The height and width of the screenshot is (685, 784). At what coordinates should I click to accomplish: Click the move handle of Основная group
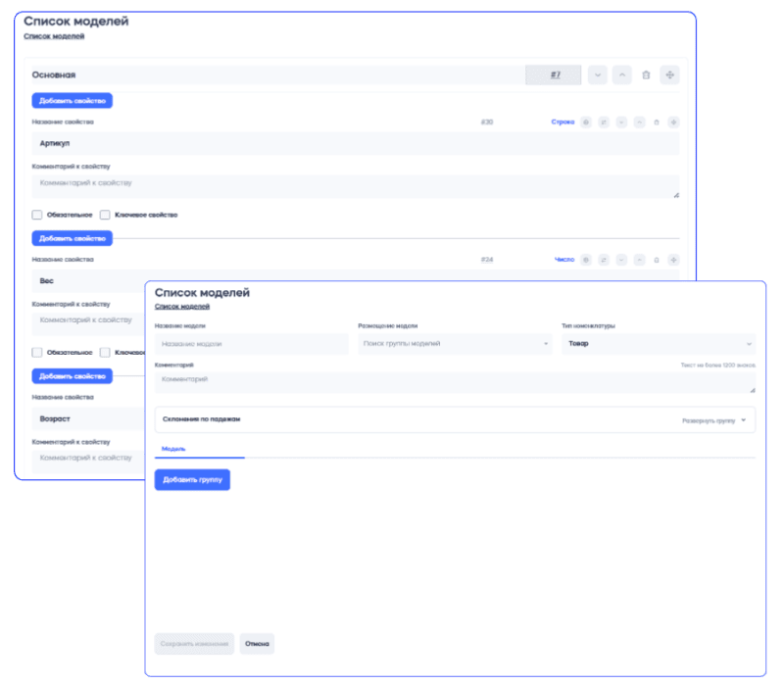pos(669,74)
